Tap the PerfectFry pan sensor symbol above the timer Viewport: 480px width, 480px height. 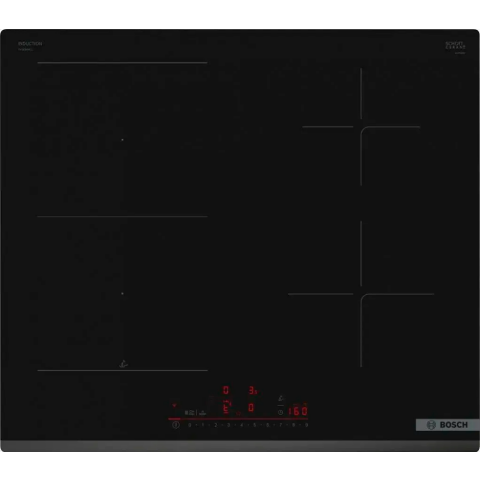(x=281, y=398)
